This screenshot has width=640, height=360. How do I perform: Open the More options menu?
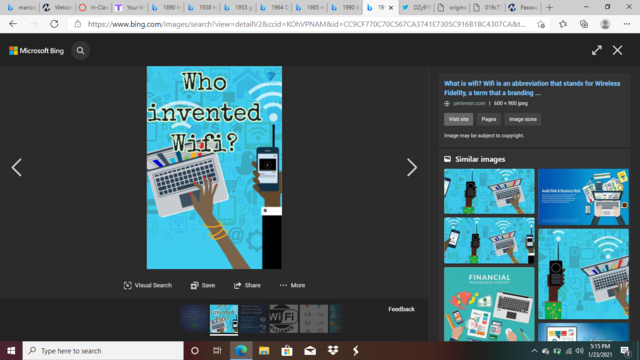pos(292,285)
